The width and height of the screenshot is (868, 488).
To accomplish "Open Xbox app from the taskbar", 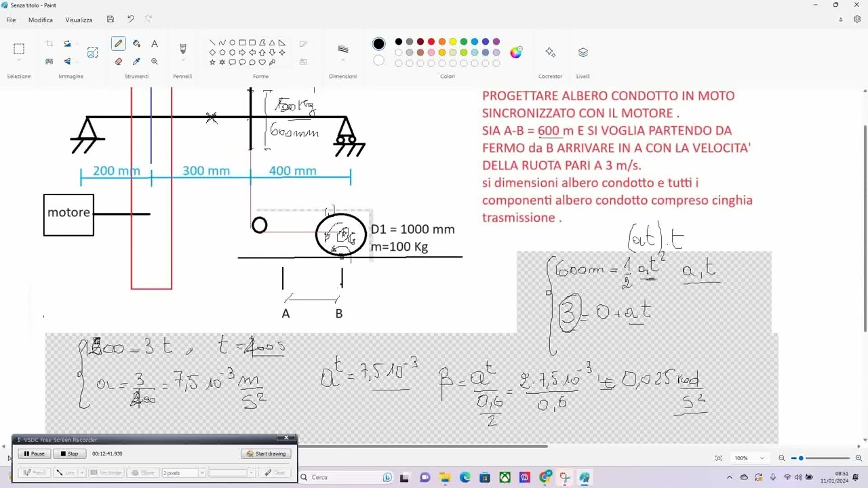I will [x=505, y=478].
